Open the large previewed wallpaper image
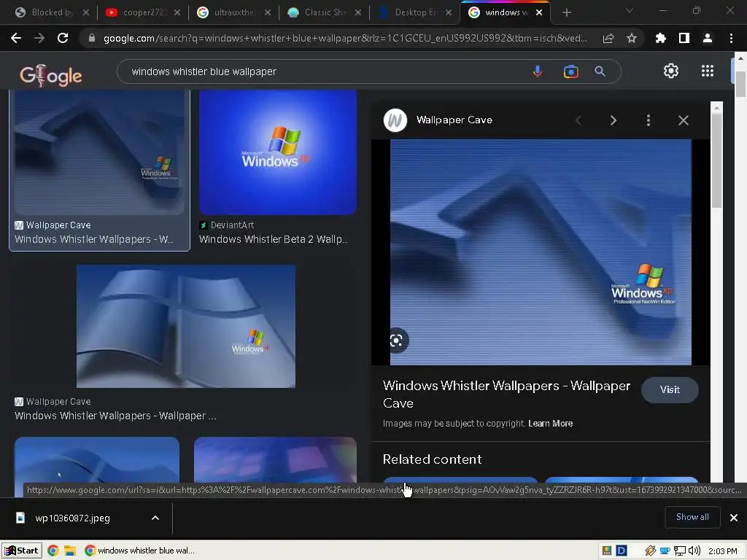This screenshot has height=560, width=747. [x=541, y=252]
